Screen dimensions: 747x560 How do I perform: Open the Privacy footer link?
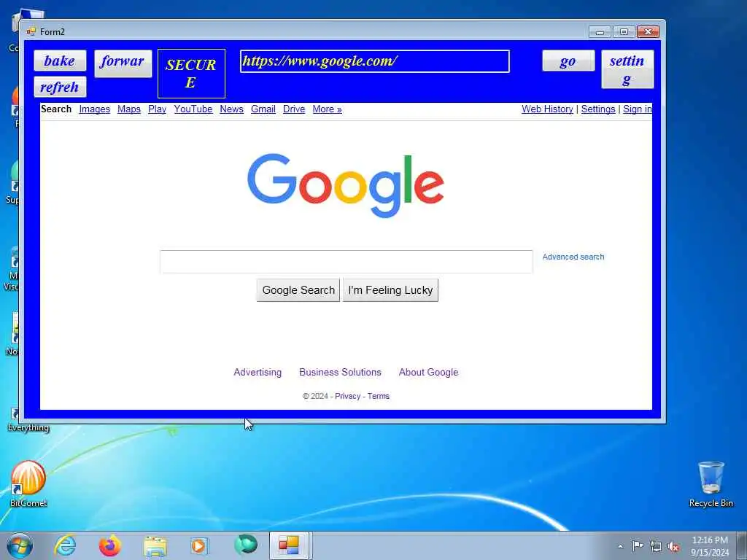click(348, 396)
